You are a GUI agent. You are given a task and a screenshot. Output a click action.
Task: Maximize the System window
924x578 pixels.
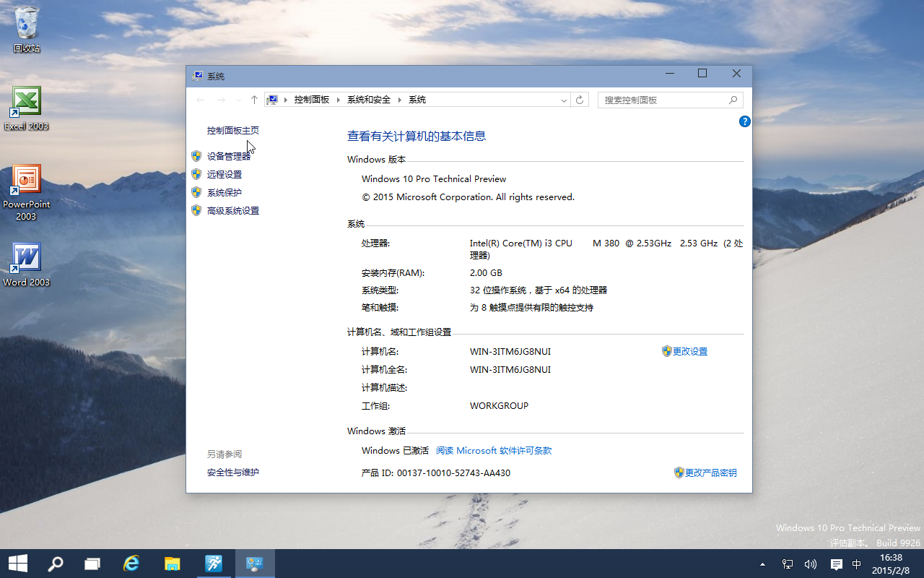point(702,74)
